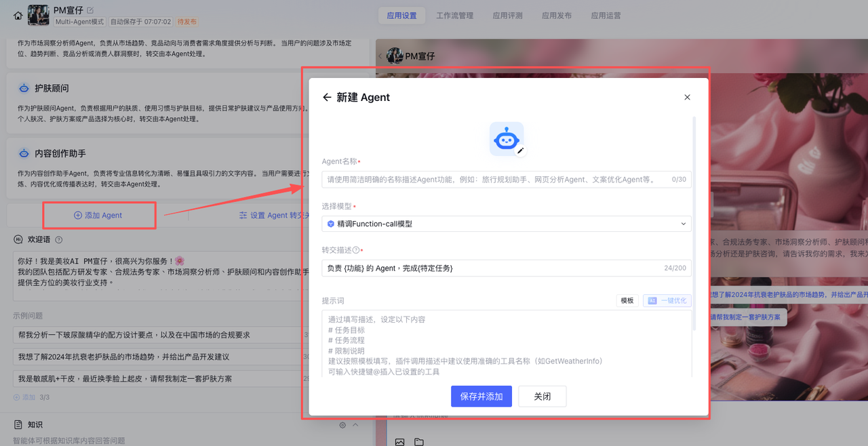The width and height of the screenshot is (868, 446).
Task: Go to the 应用运营 tab
Action: (x=606, y=16)
